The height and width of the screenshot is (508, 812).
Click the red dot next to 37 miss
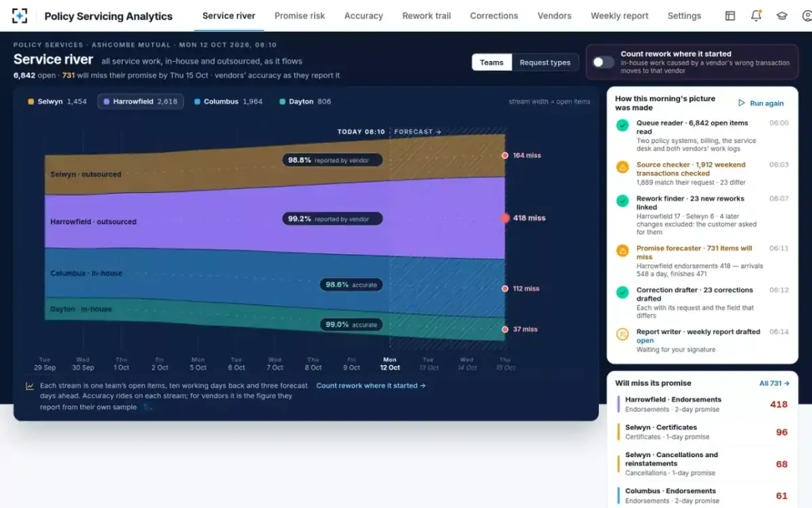505,329
